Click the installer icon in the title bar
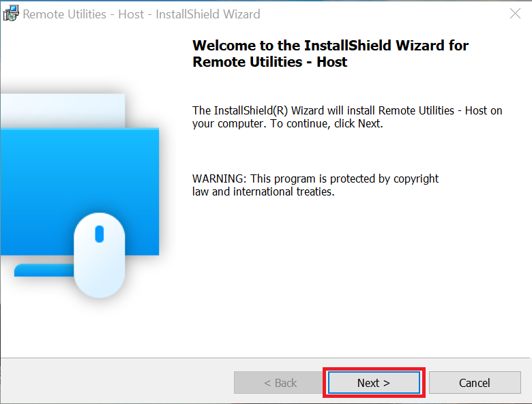Screen dimensions: 532x404 click(x=11, y=14)
